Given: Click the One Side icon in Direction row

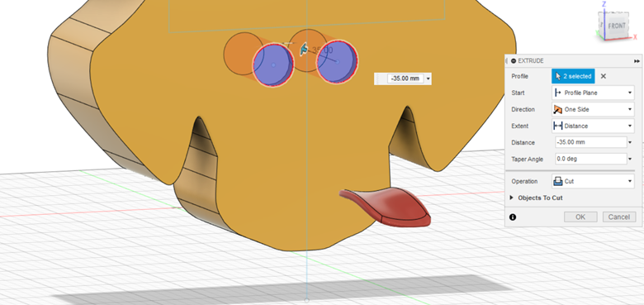Looking at the screenshot, I should point(558,109).
